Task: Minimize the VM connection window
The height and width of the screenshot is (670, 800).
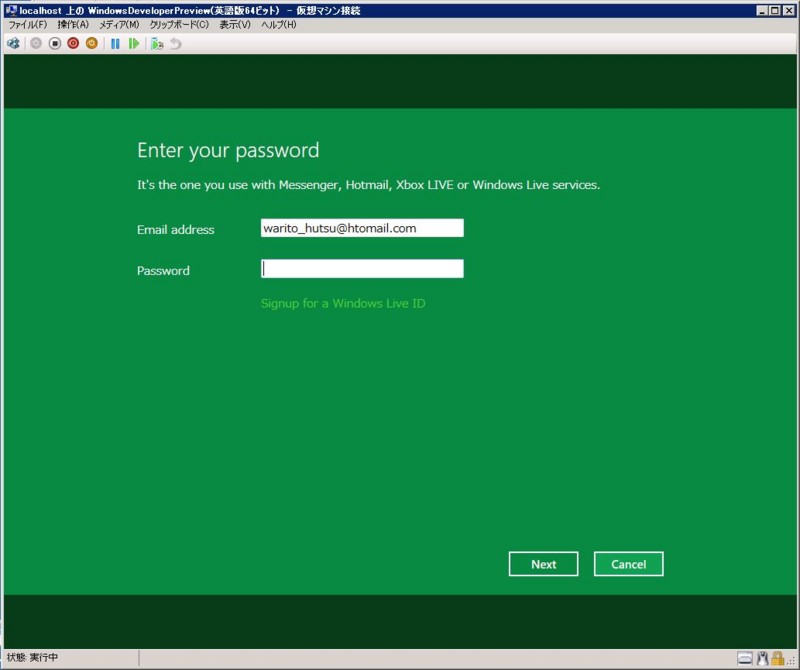Action: click(762, 10)
